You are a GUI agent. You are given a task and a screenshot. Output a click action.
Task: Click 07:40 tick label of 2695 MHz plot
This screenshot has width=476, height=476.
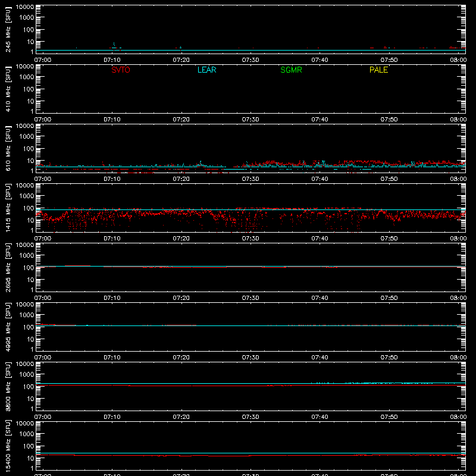[x=320, y=298]
